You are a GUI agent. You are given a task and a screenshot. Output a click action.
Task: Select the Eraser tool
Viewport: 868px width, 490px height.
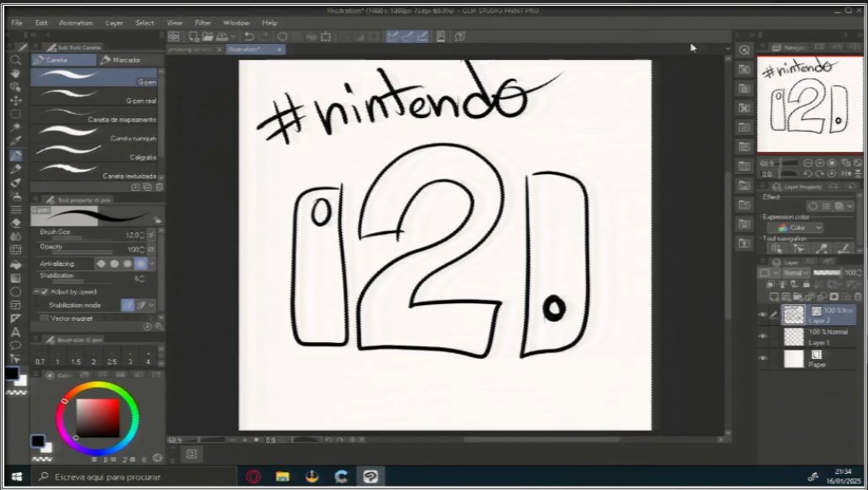click(x=15, y=223)
